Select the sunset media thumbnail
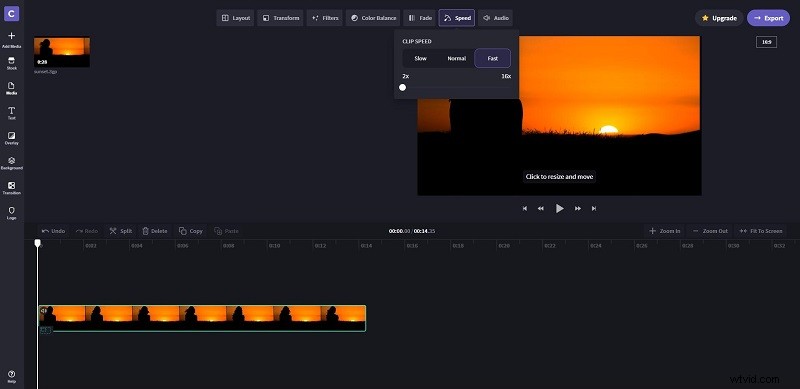The height and width of the screenshot is (389, 800). click(x=62, y=52)
